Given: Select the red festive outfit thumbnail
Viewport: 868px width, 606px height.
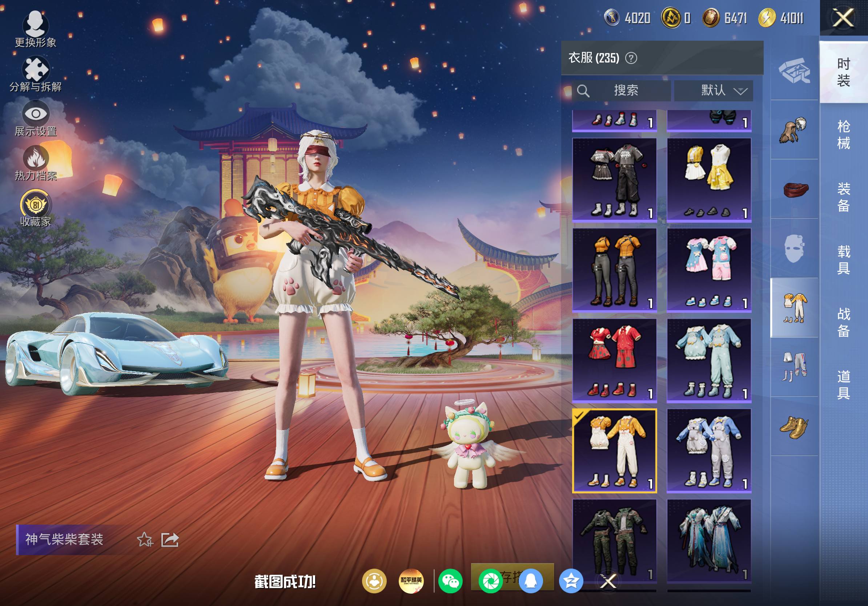Looking at the screenshot, I should pos(614,360).
